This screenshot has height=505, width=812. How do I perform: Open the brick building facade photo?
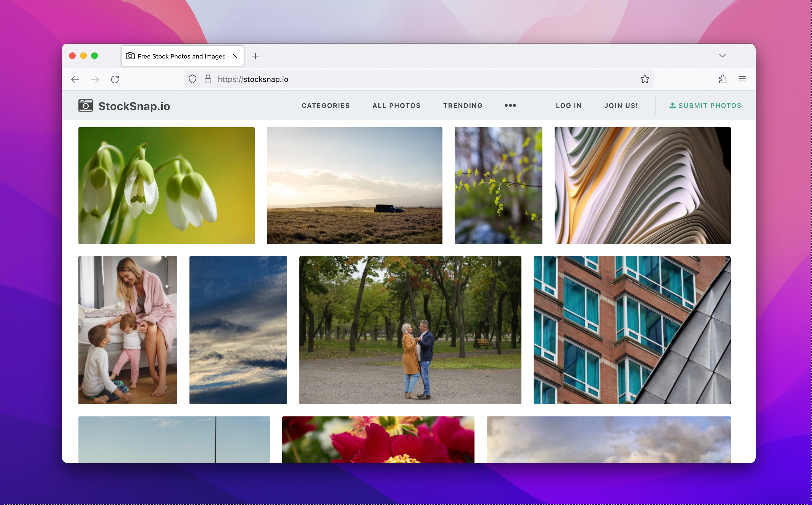pyautogui.click(x=631, y=330)
